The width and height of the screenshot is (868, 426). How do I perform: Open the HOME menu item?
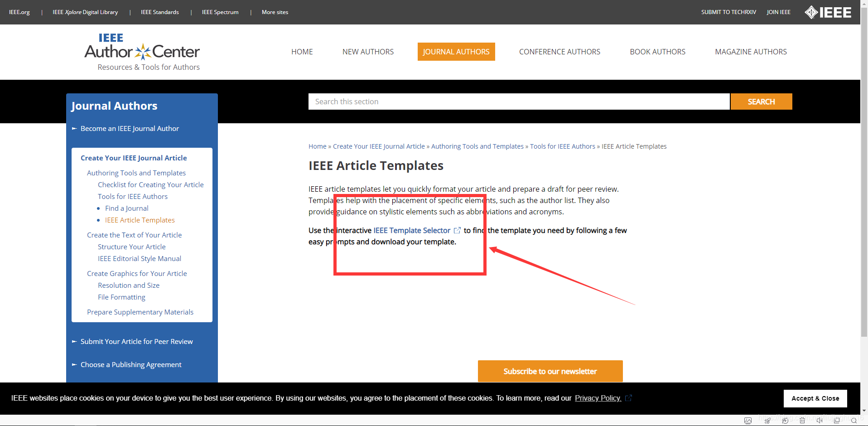(x=302, y=52)
